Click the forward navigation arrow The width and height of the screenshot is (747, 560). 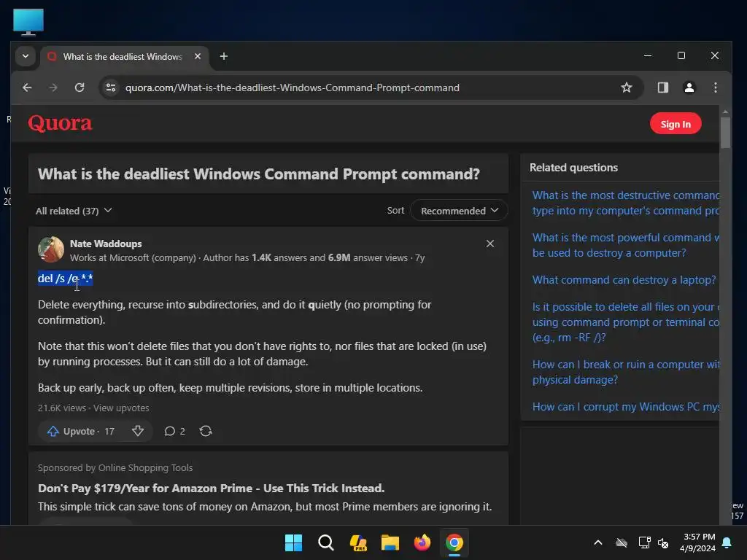(53, 87)
